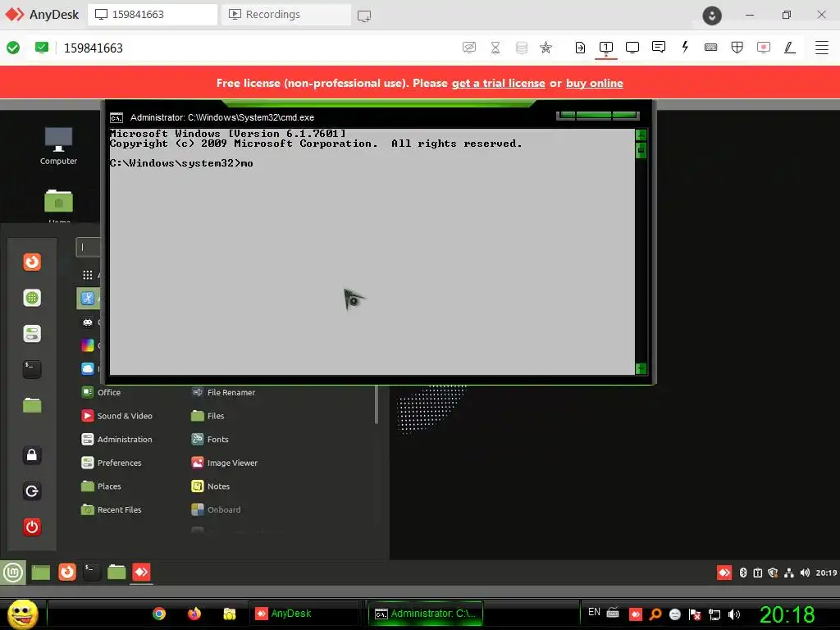Launch Chrome from the Windows taskbar
The height and width of the screenshot is (630, 840).
coord(159,614)
